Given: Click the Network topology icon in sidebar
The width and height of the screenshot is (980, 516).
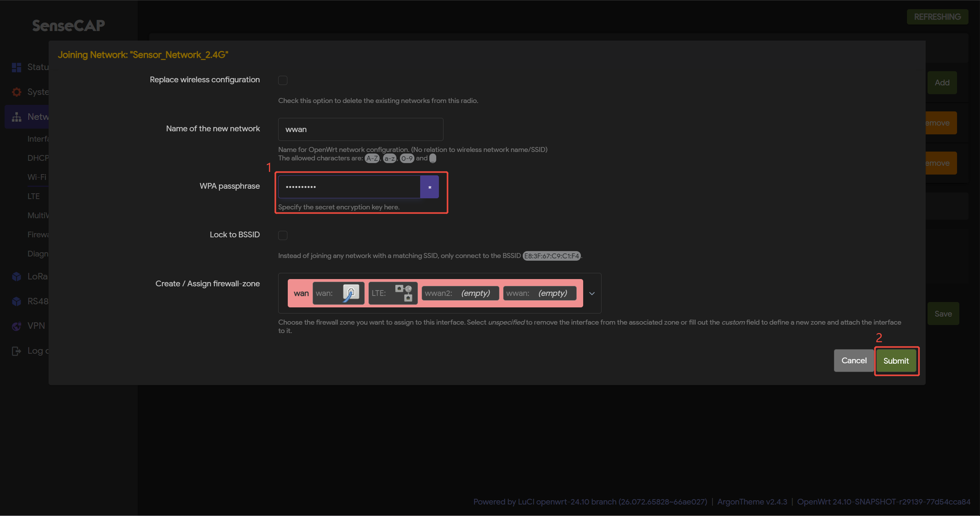Looking at the screenshot, I should 16,117.
